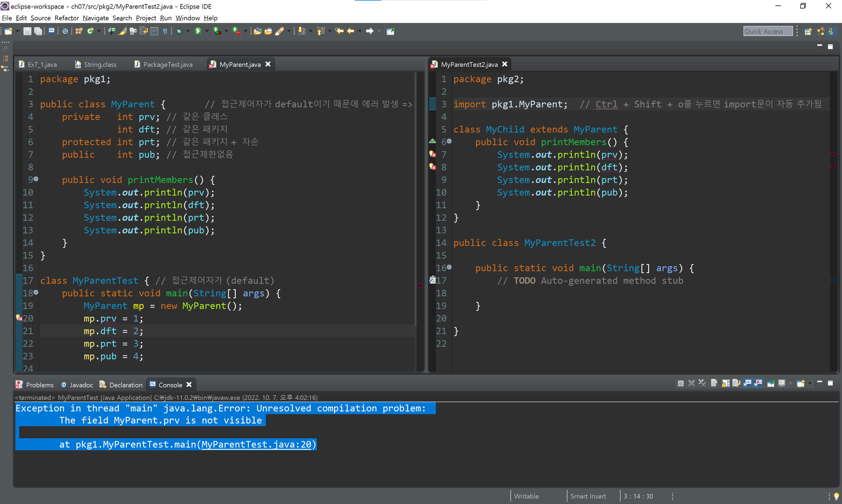The image size is (842, 504).
Task: Click the Debug bug icon
Action: (180, 31)
